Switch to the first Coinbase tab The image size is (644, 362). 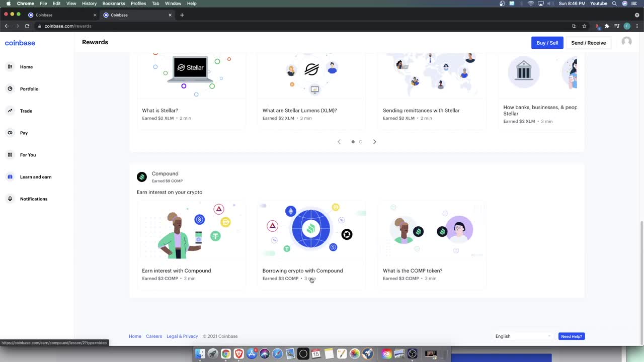click(61, 15)
